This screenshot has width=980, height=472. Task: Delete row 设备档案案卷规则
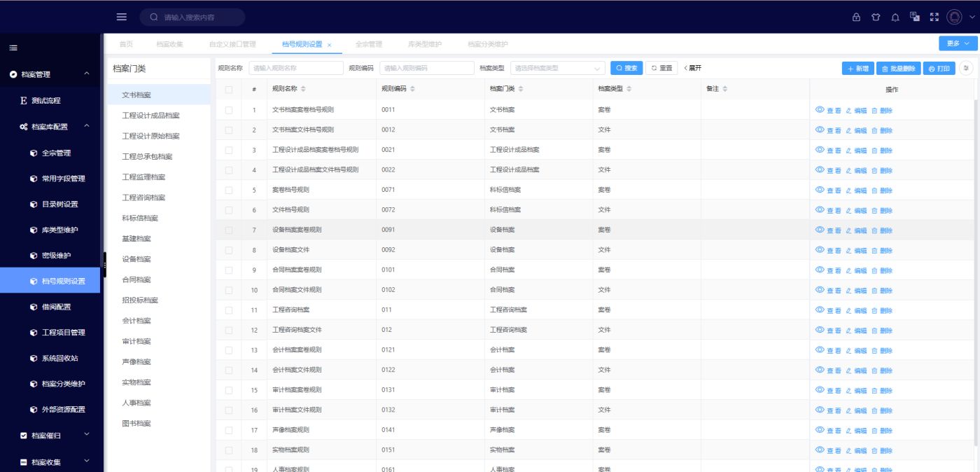pos(882,230)
